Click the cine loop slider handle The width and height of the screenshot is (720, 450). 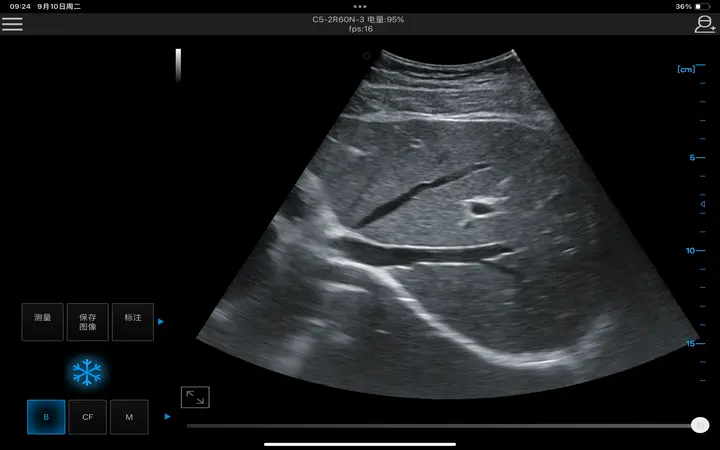pyautogui.click(x=700, y=425)
